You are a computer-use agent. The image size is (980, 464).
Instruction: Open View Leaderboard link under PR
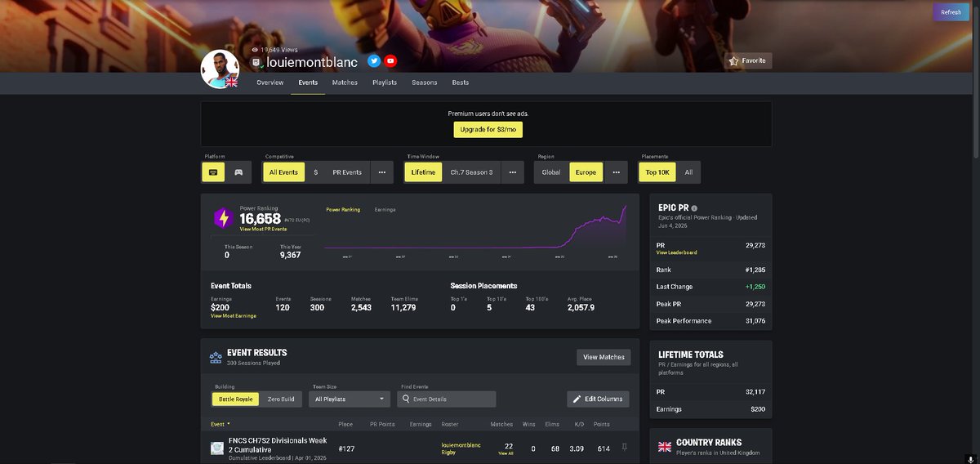(677, 252)
